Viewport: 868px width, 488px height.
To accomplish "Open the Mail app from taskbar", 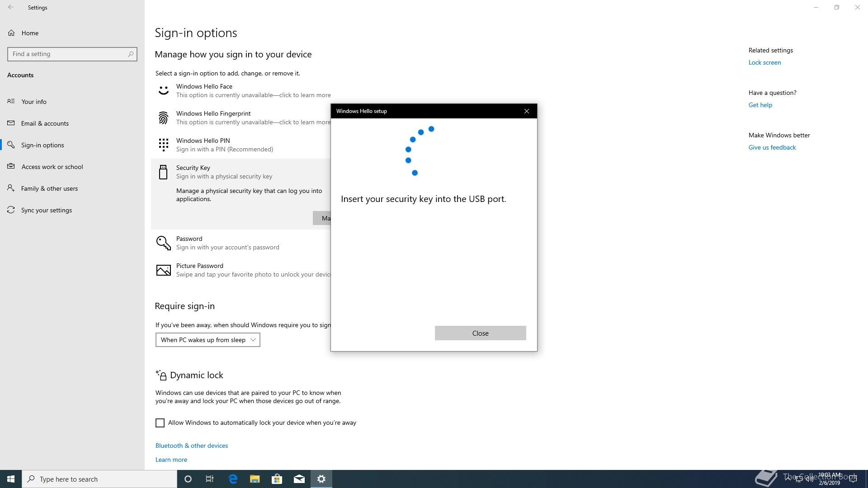I will pyautogui.click(x=299, y=479).
